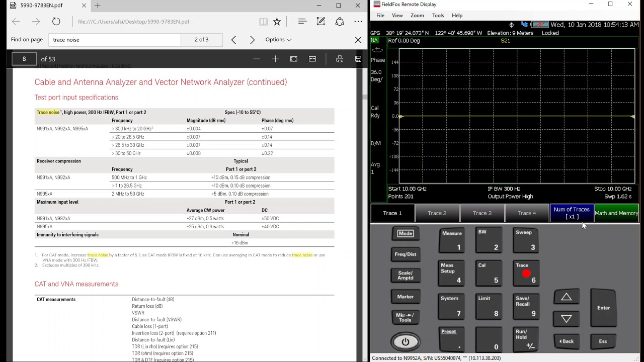Viewport: 644px width, 362px height.
Task: Click the Start 10.00 GHz readout
Action: click(x=408, y=189)
